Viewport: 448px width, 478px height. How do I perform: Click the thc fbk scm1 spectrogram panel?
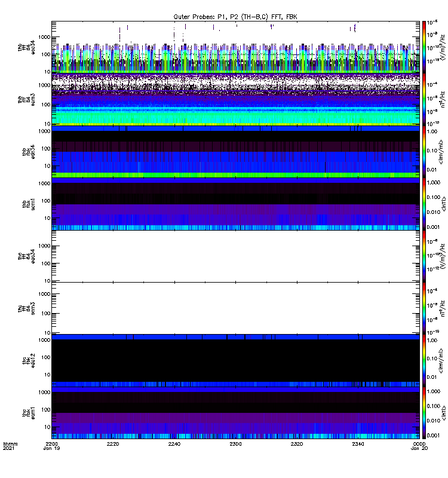[235, 413]
